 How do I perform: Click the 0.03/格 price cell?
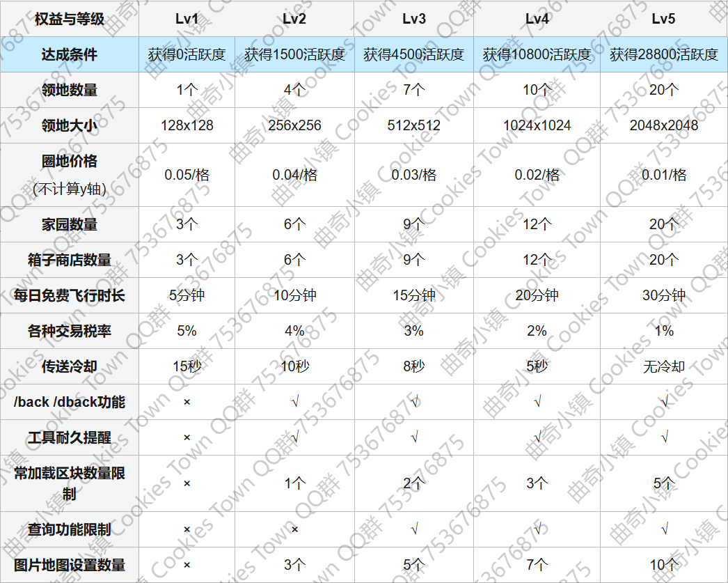tap(413, 175)
